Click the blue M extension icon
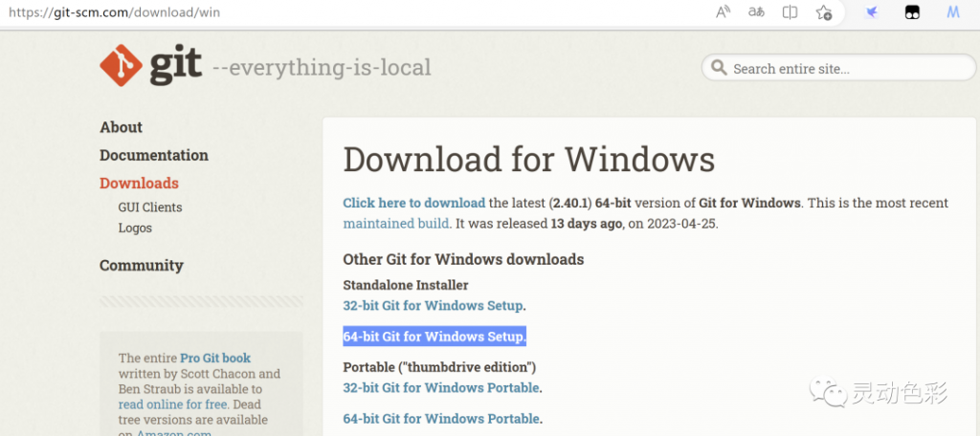The width and height of the screenshot is (980, 436). click(953, 12)
